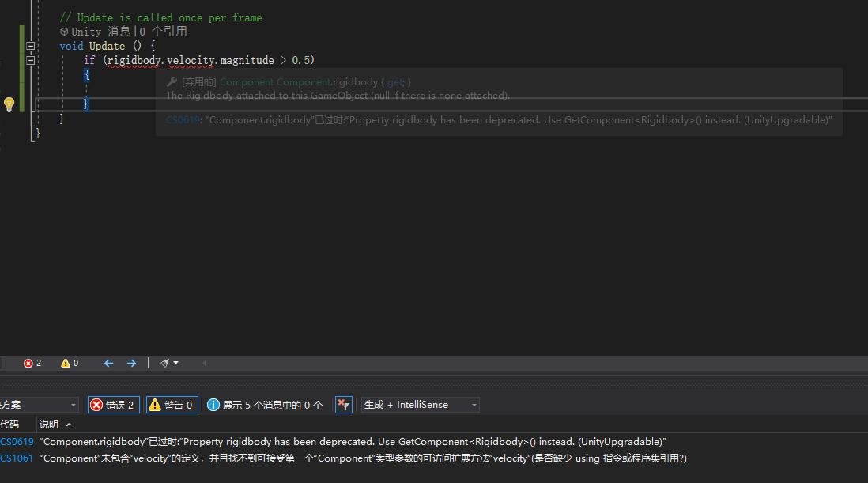Collapse the Update method with its minus fold marker
The image size is (868, 483).
point(30,46)
